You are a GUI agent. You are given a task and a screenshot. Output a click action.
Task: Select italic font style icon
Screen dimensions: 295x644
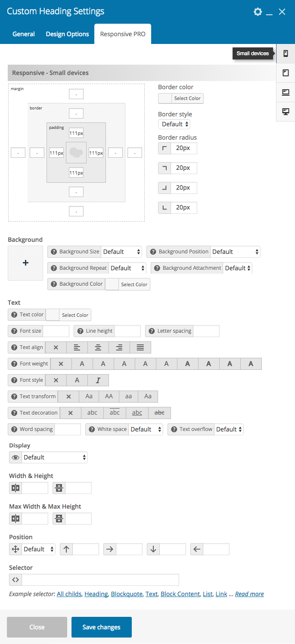click(x=98, y=380)
